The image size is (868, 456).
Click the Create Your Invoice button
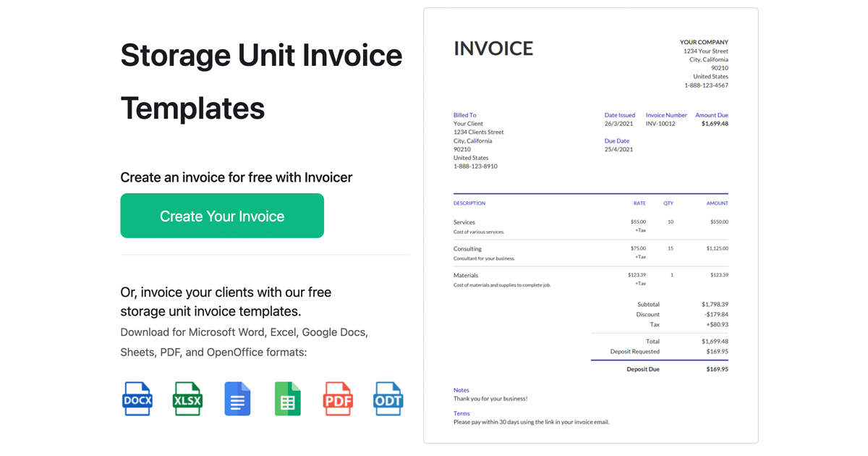[x=222, y=216]
